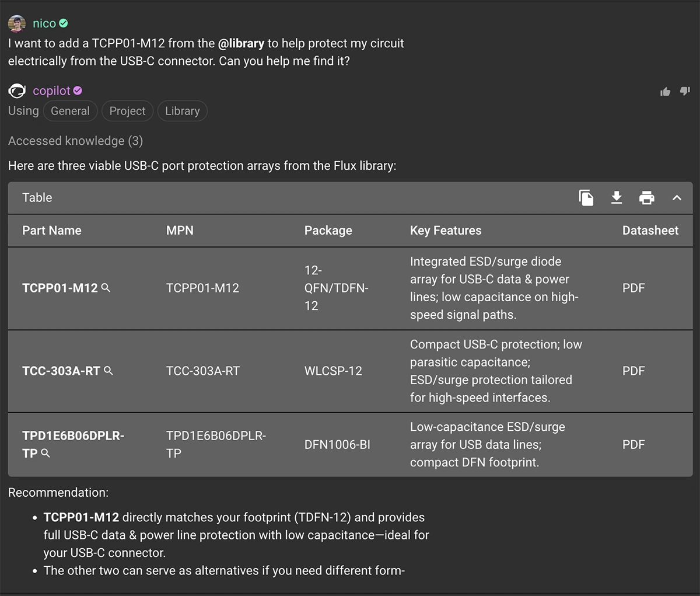
Task: Click nico's profile avatar
Action: coord(17,23)
